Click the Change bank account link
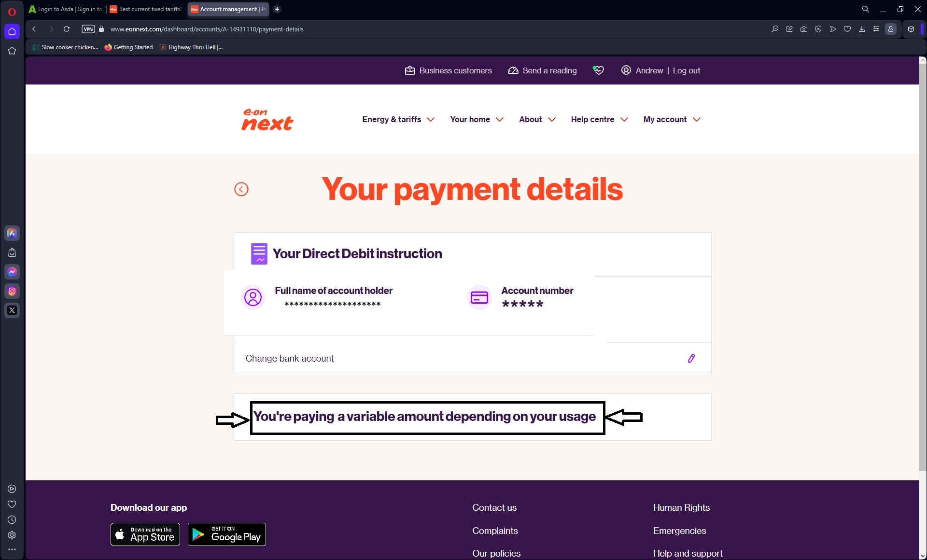927x560 pixels. click(x=290, y=358)
